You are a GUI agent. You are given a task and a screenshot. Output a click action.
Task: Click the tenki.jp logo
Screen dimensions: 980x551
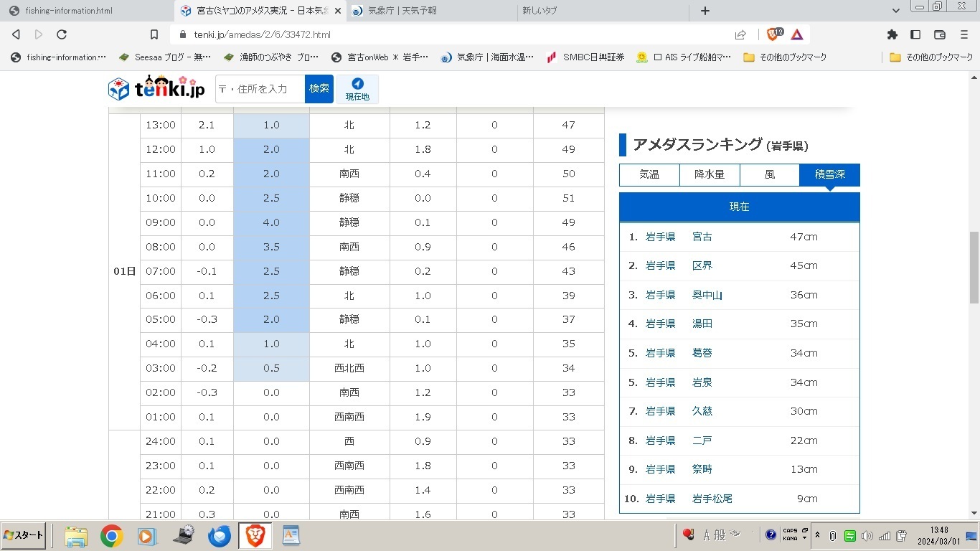coord(156,88)
